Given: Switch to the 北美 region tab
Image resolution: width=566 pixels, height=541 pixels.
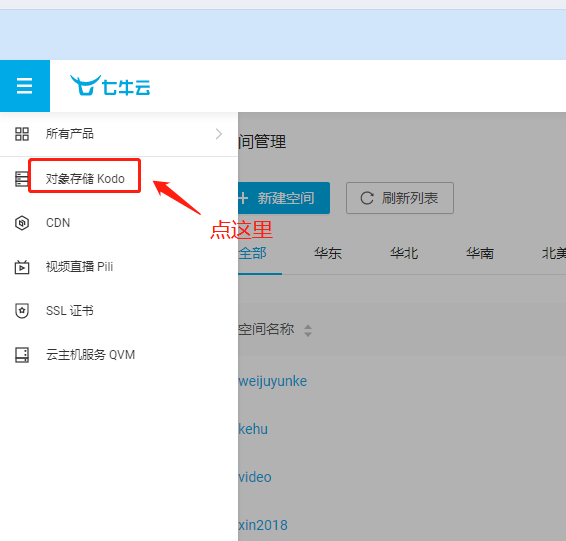Looking at the screenshot, I should 554,253.
